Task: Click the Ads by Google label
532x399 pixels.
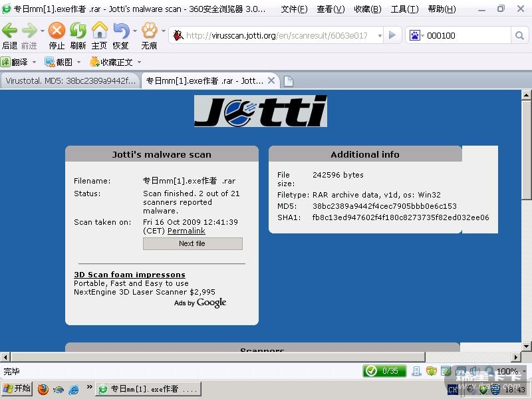Action: pyautogui.click(x=200, y=303)
